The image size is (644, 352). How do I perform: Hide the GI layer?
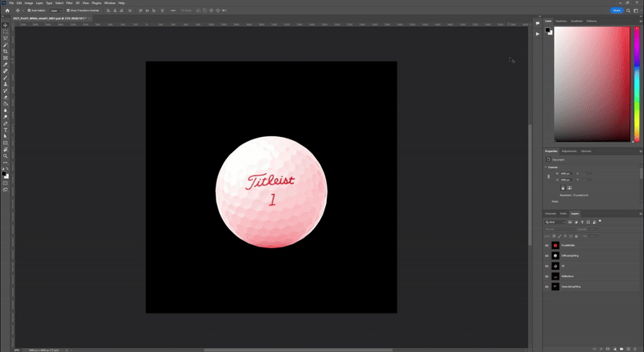547,266
